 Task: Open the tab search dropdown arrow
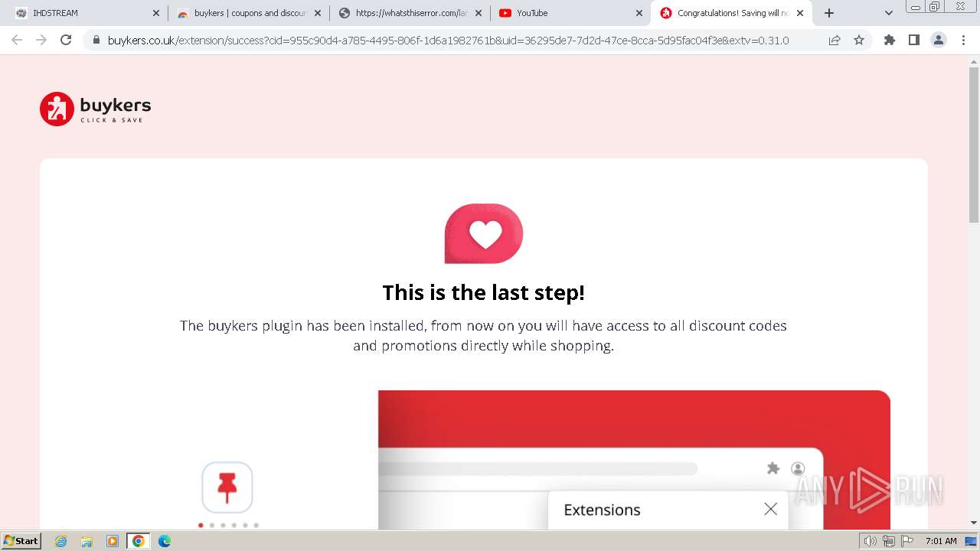tap(888, 13)
